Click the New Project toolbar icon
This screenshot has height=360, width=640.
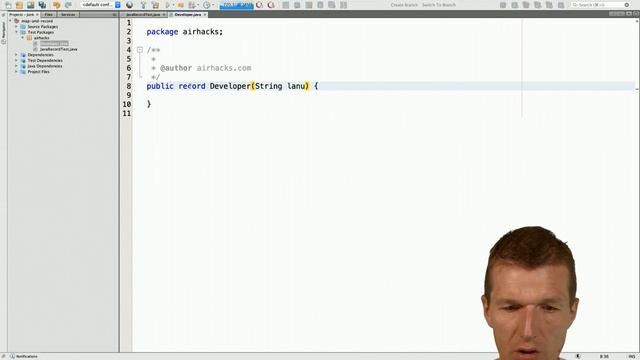(19, 5)
